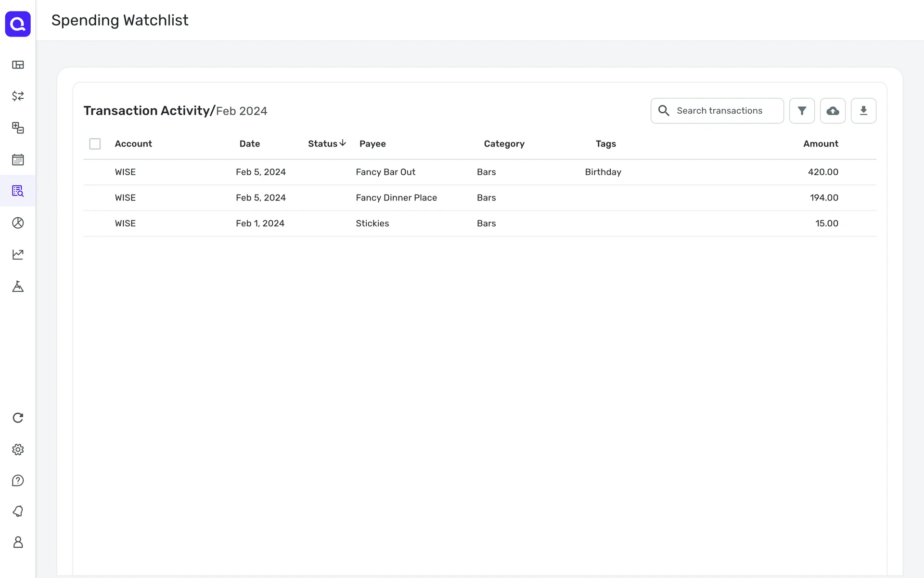Click the download export button

click(x=863, y=111)
